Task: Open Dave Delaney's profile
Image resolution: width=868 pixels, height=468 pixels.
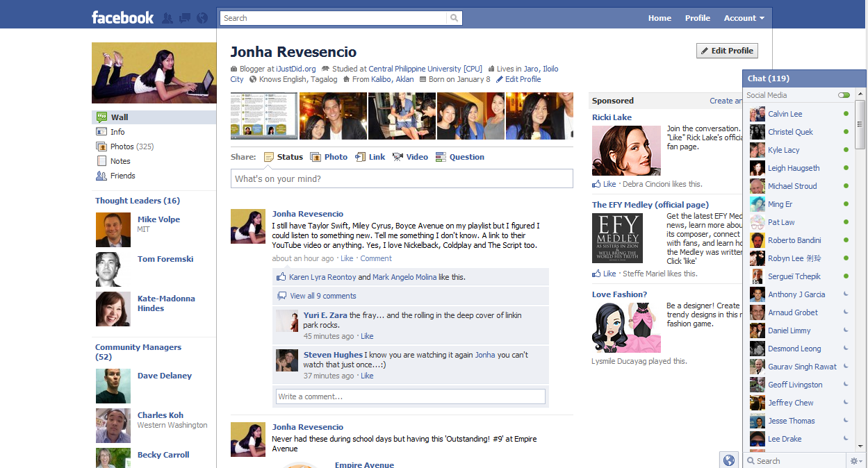Action: click(x=164, y=376)
